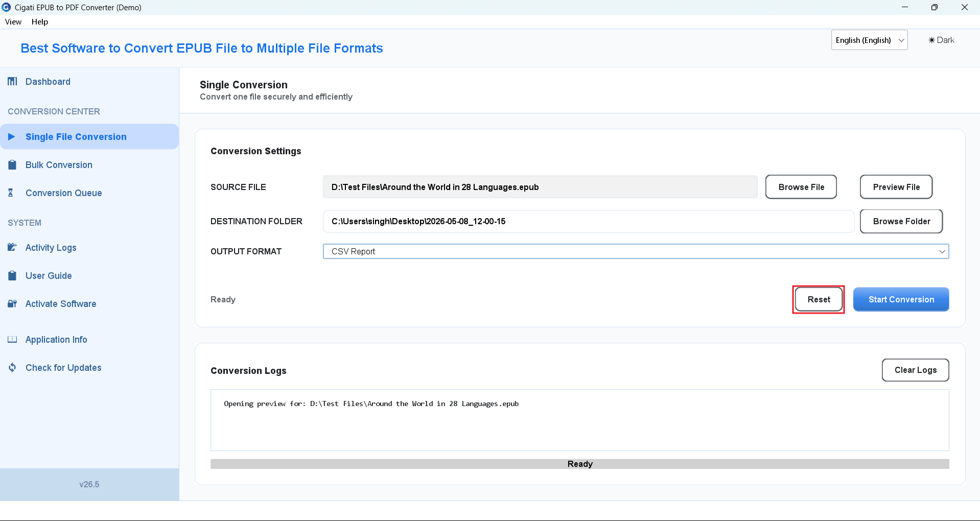Click the v26.5 version label

(89, 484)
